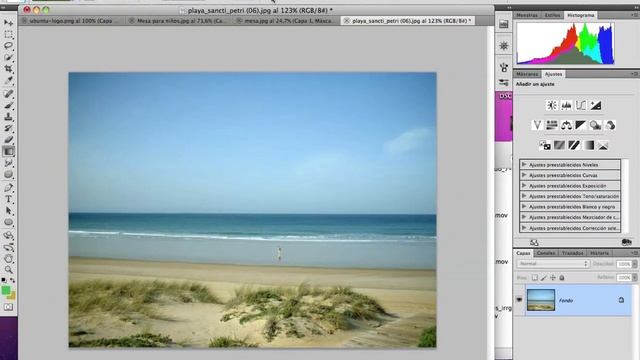Toggle lock all in Capas panel
640x360 pixels.
coord(562,278)
